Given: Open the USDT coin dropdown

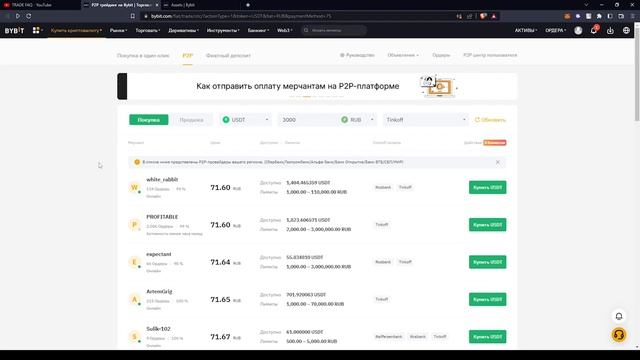Looking at the screenshot, I should pos(245,120).
